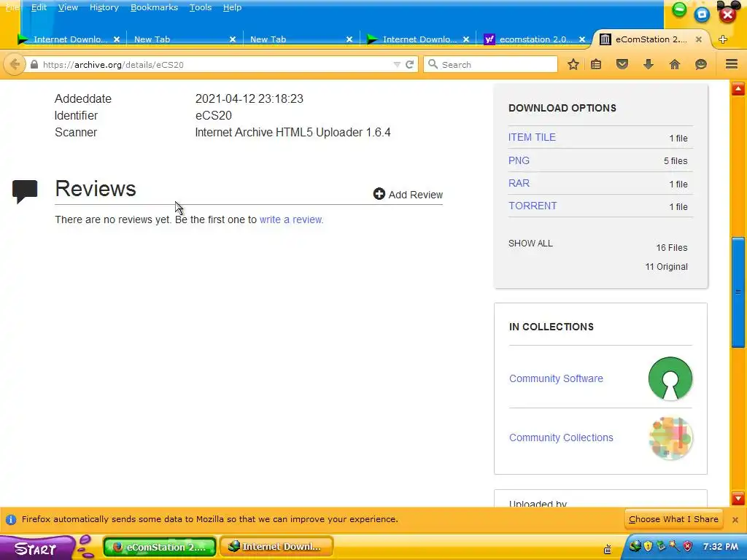Open the Community Collections link
The width and height of the screenshot is (747, 560).
click(x=561, y=437)
